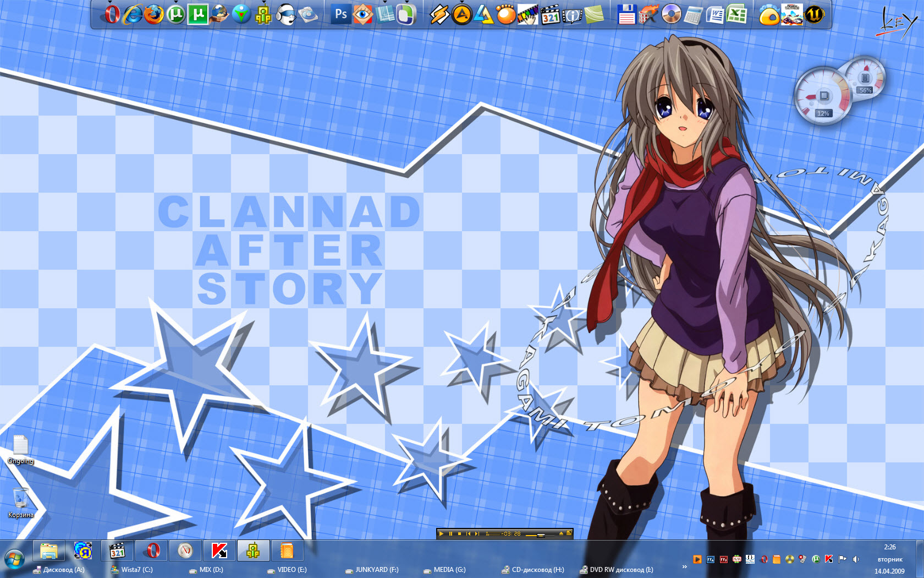Open the disc burning app icon
The image size is (924, 578).
pyautogui.click(x=671, y=14)
